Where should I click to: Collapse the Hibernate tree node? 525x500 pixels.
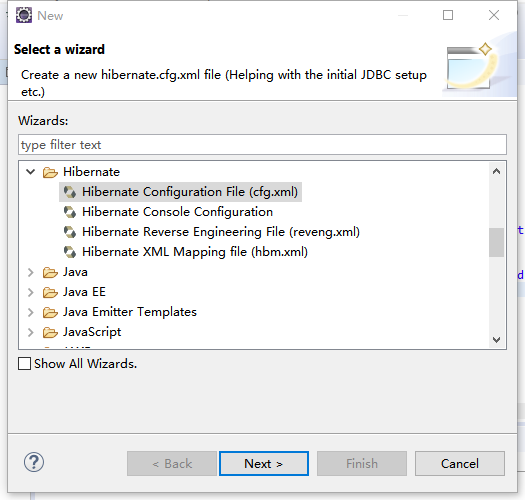point(30,172)
